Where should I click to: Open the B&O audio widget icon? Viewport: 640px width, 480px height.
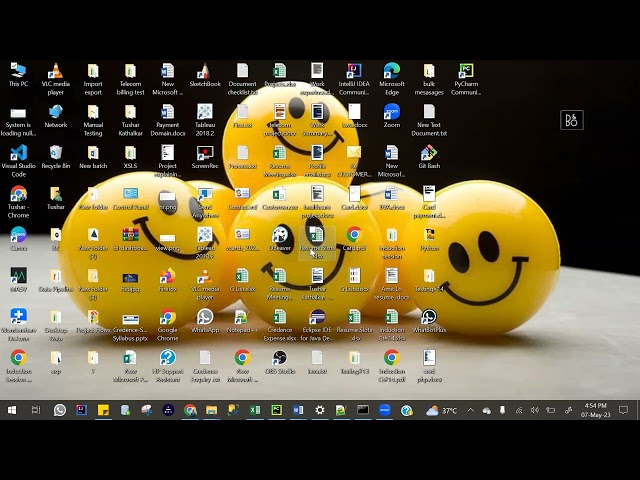point(571,120)
